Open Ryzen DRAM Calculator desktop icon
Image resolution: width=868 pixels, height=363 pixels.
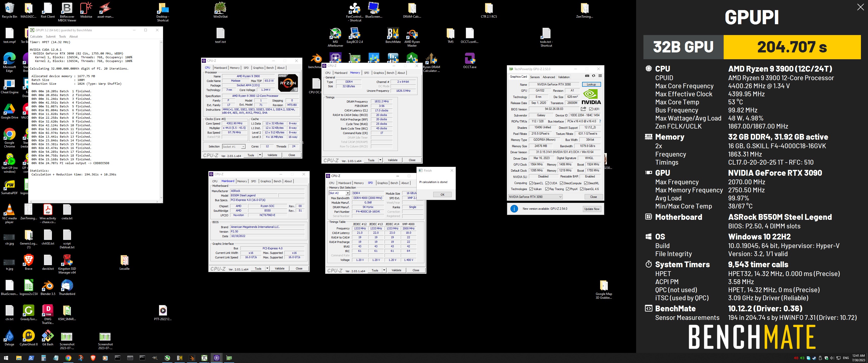click(x=431, y=62)
